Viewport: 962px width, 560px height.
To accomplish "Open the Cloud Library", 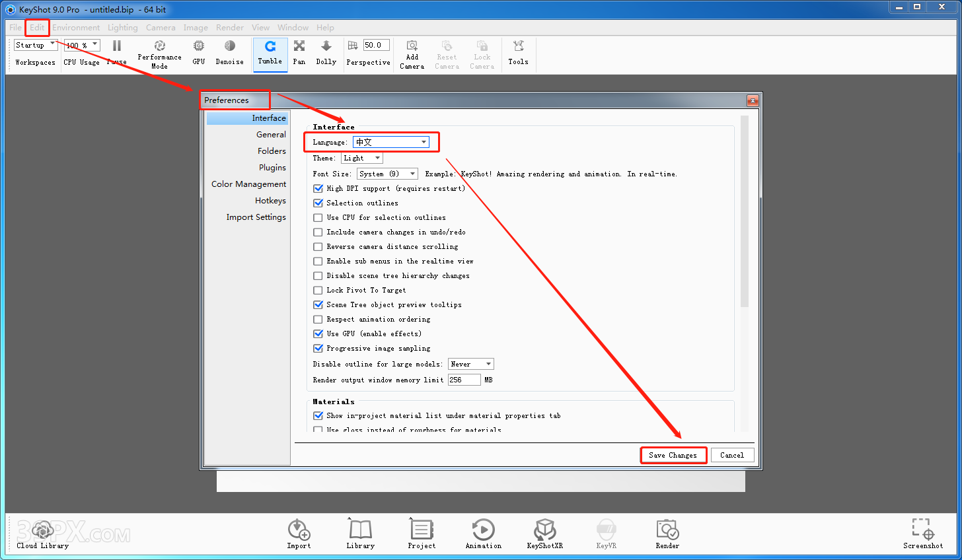I will (x=42, y=531).
